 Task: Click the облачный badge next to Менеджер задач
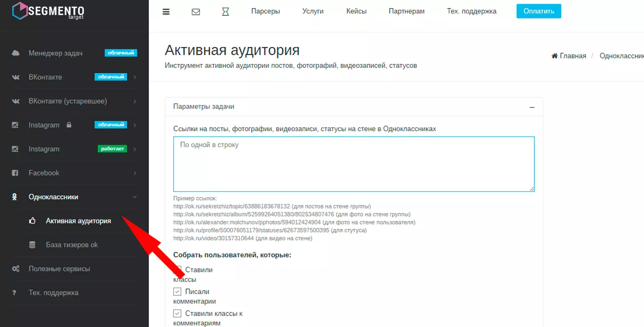[121, 53]
